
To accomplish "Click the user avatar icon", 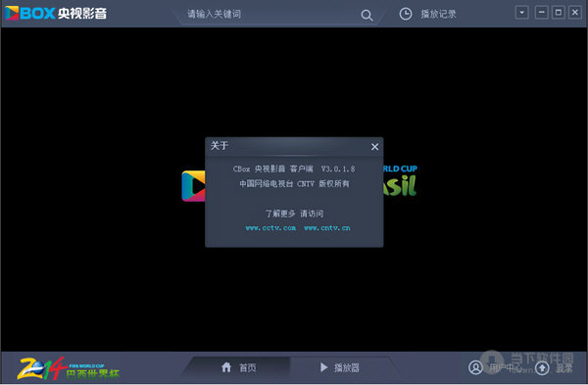I will point(475,367).
